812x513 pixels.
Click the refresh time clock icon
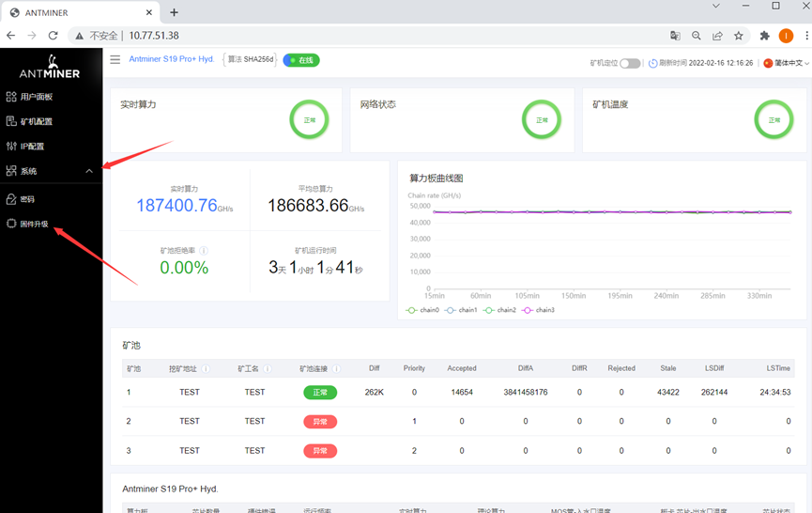(x=653, y=63)
